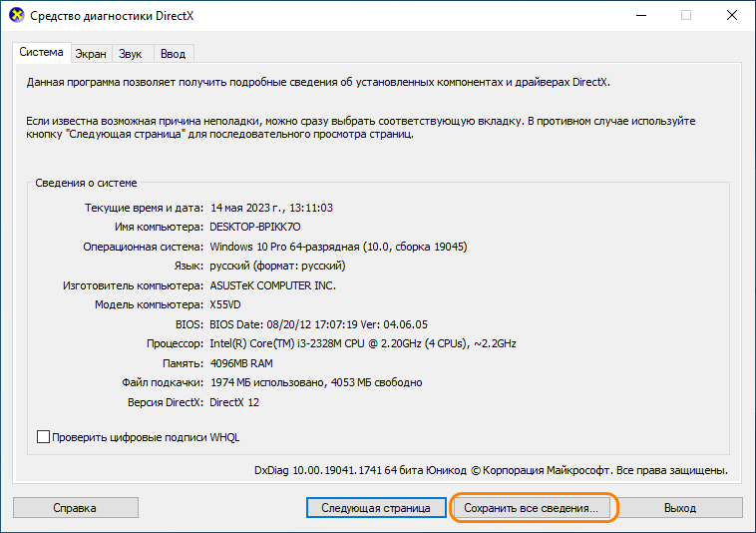The height and width of the screenshot is (533, 756).
Task: Click the language value русский
Action: tap(277, 266)
